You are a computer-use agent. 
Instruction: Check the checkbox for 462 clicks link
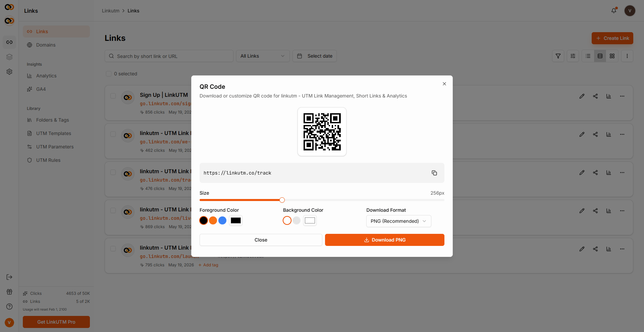113,134
